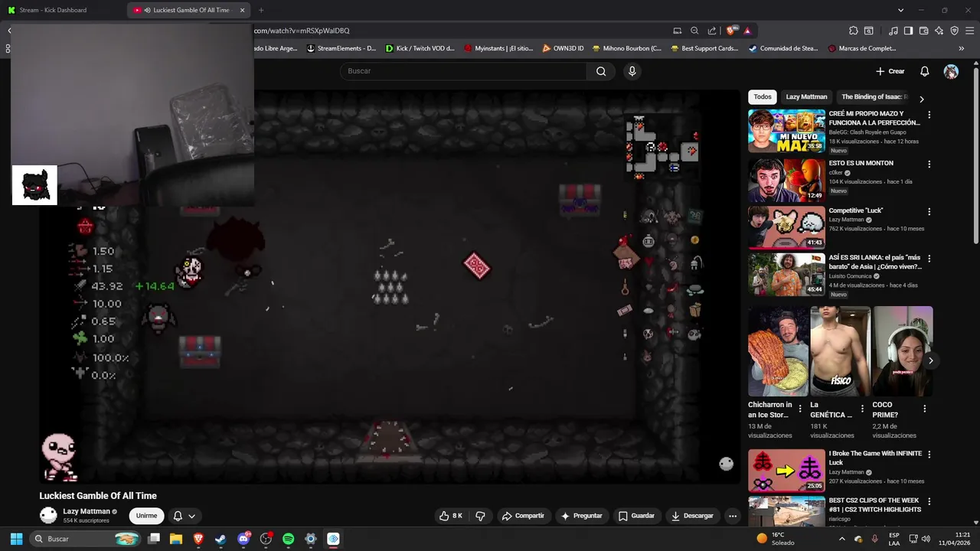The height and width of the screenshot is (551, 980).
Task: Click the YouTube search magnifier button
Action: coord(601,71)
